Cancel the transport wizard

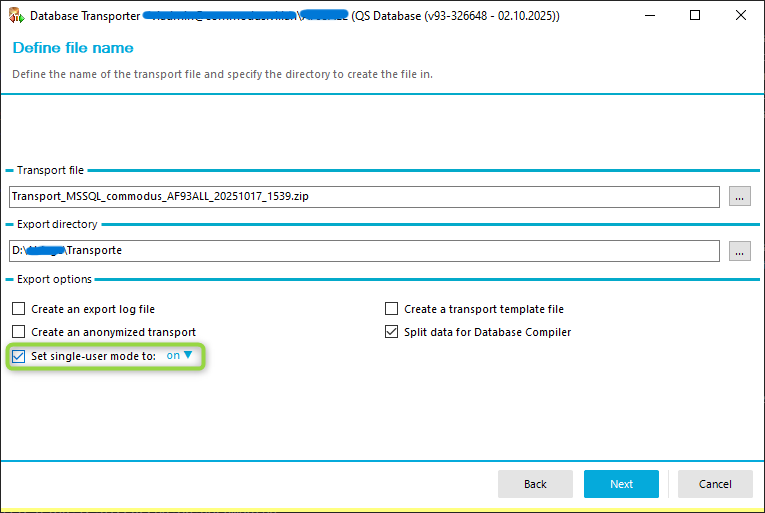click(714, 484)
